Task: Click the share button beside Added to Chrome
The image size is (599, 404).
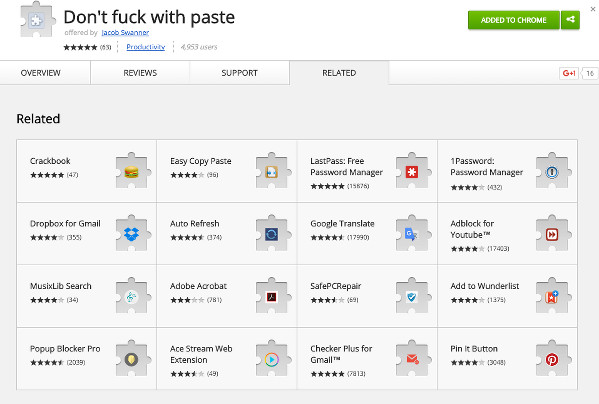Action: tap(570, 20)
